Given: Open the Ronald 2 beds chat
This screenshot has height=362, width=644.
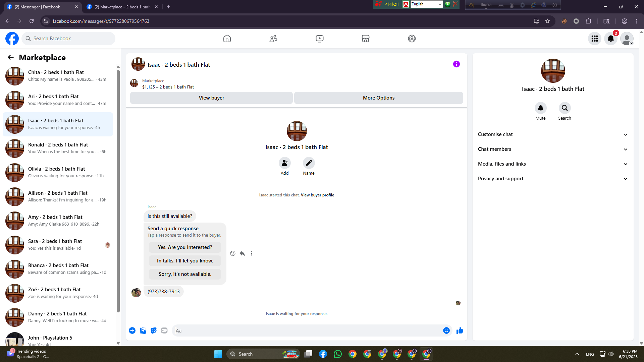Looking at the screenshot, I should (x=58, y=148).
